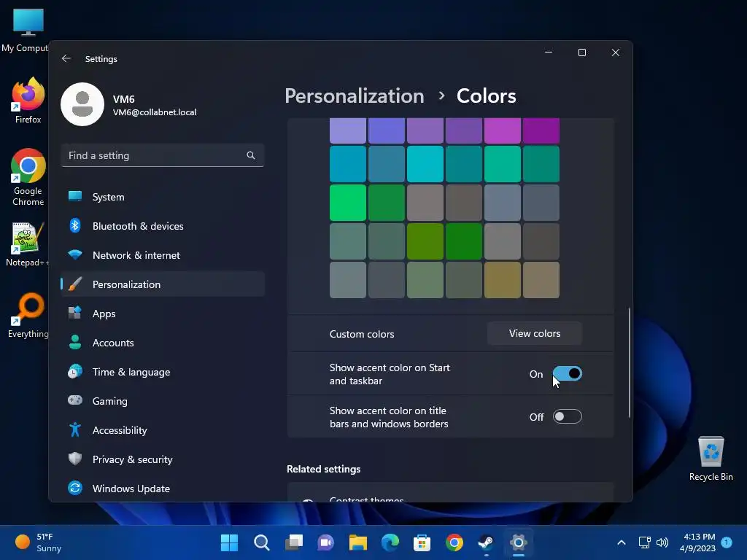Click the back arrow in Settings
Screen dimensions: 747x560
(x=66, y=58)
